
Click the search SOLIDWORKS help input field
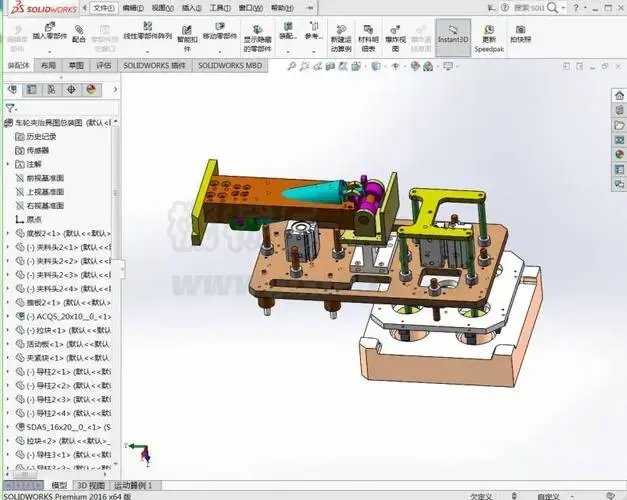click(529, 8)
